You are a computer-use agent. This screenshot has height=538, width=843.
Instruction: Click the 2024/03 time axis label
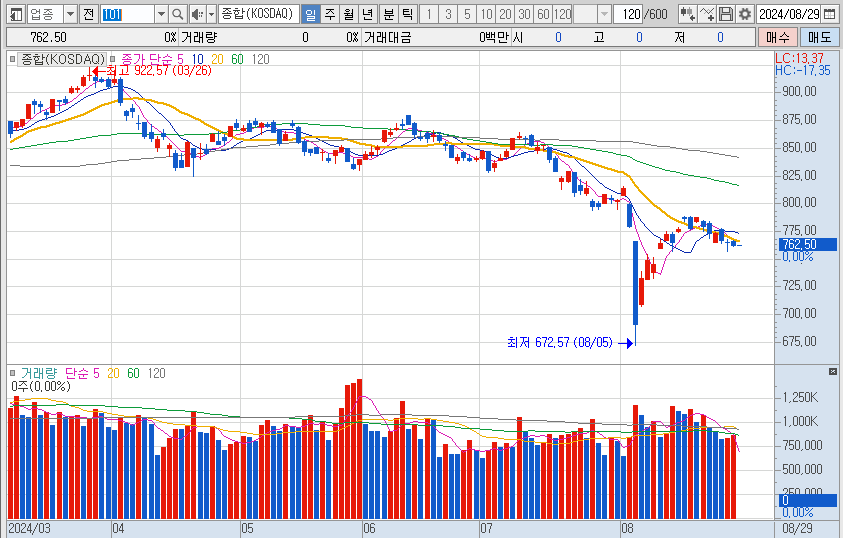[x=30, y=528]
